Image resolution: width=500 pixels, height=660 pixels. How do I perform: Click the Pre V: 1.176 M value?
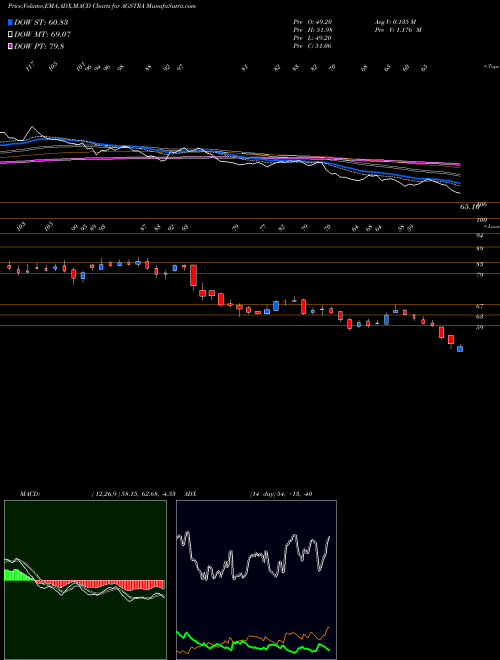(397, 30)
